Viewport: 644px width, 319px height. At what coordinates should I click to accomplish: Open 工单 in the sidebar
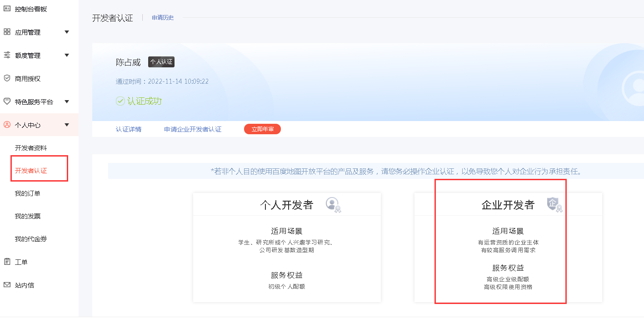[21, 262]
